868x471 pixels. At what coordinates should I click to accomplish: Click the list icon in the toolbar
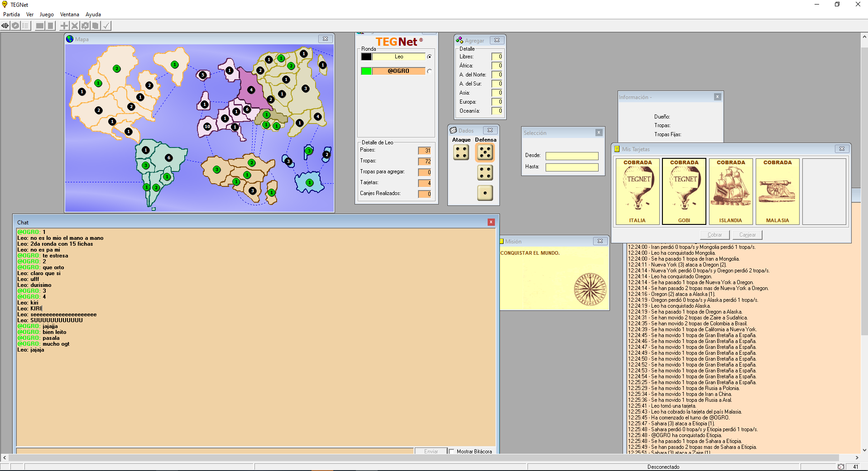pyautogui.click(x=26, y=26)
